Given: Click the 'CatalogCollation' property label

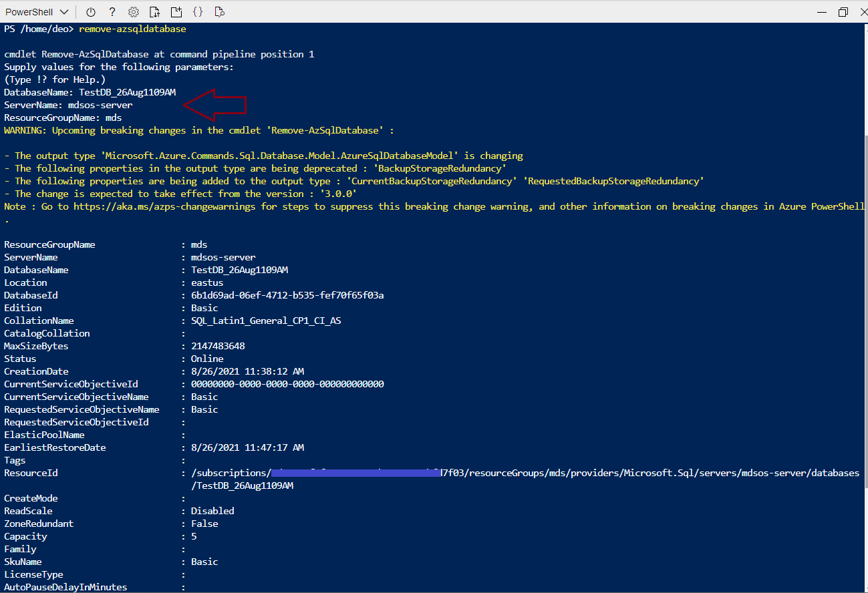Looking at the screenshot, I should point(47,333).
